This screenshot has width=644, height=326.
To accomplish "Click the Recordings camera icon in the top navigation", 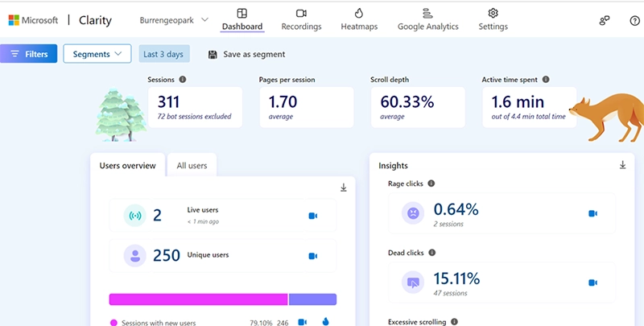I will pos(301,13).
